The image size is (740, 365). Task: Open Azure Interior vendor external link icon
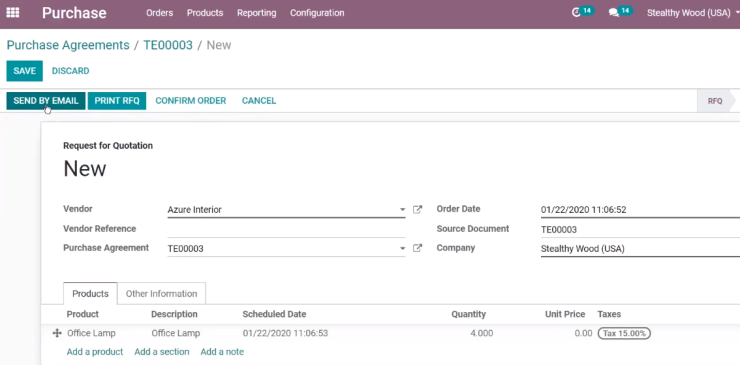coord(417,209)
